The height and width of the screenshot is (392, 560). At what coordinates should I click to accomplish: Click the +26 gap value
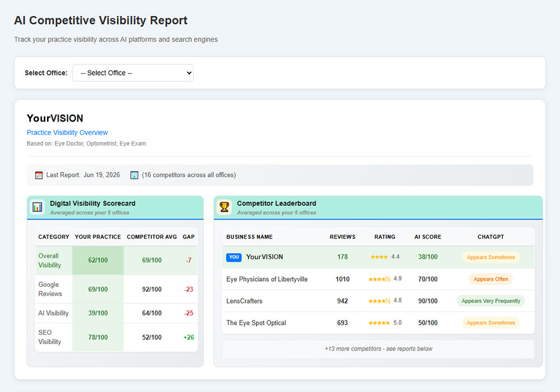coord(189,337)
